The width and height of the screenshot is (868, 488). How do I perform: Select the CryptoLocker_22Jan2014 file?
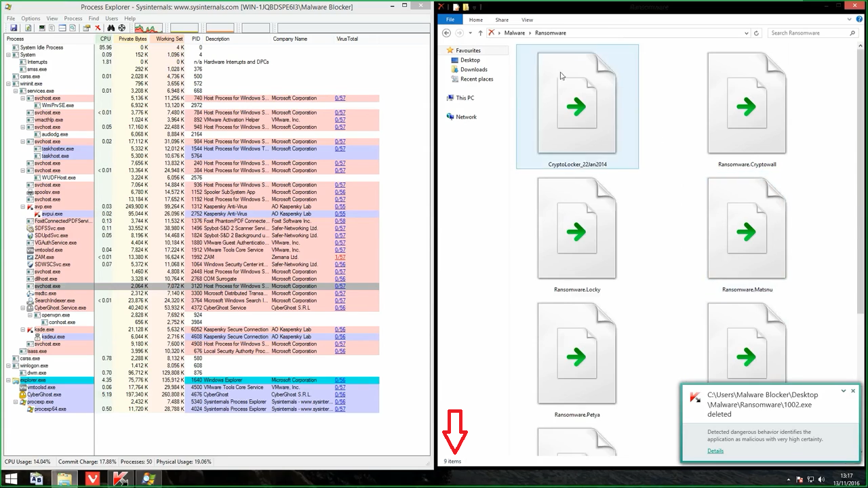[x=577, y=106]
